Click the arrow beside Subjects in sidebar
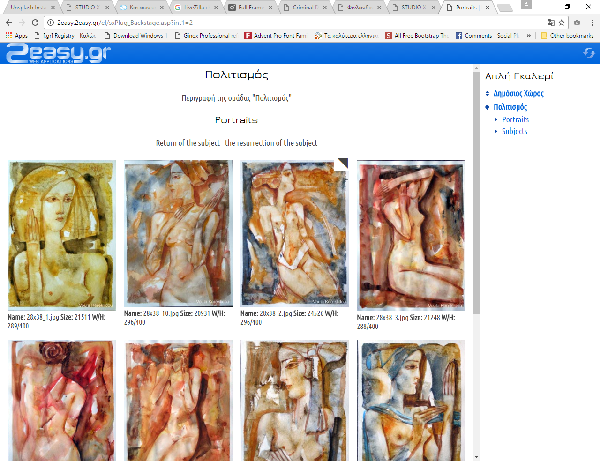 [x=496, y=131]
